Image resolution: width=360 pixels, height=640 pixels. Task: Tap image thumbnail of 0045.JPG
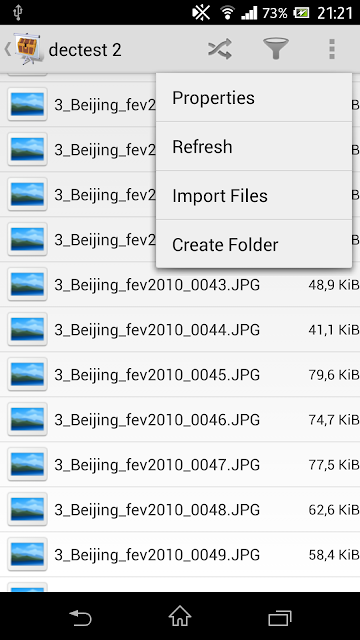(x=27, y=374)
